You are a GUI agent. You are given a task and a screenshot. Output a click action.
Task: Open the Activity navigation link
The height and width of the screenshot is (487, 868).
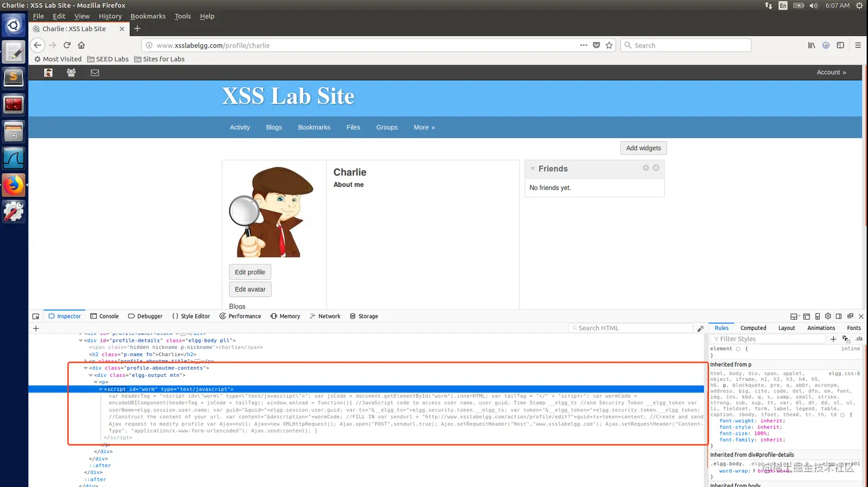pos(240,127)
